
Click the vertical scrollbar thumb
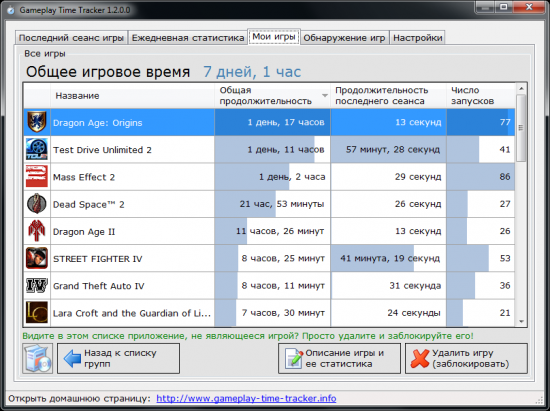tap(521, 128)
